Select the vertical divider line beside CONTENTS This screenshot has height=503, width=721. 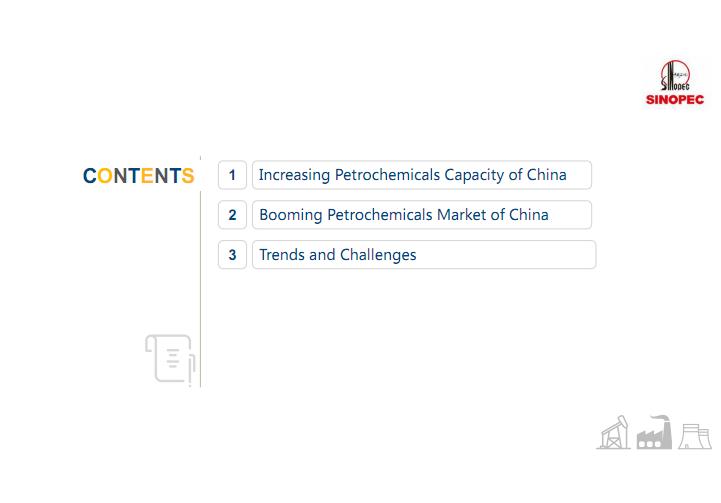click(x=200, y=270)
